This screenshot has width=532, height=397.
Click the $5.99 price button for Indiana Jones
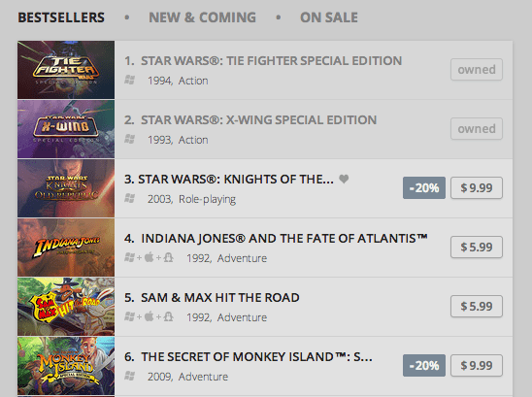point(477,247)
